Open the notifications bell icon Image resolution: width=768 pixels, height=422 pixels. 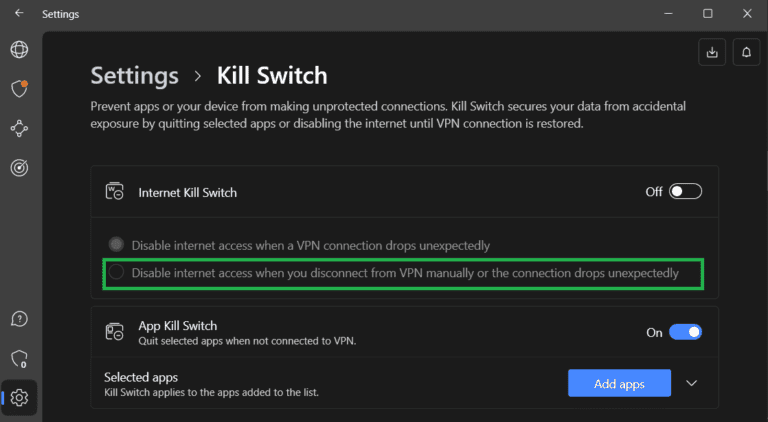(x=746, y=52)
